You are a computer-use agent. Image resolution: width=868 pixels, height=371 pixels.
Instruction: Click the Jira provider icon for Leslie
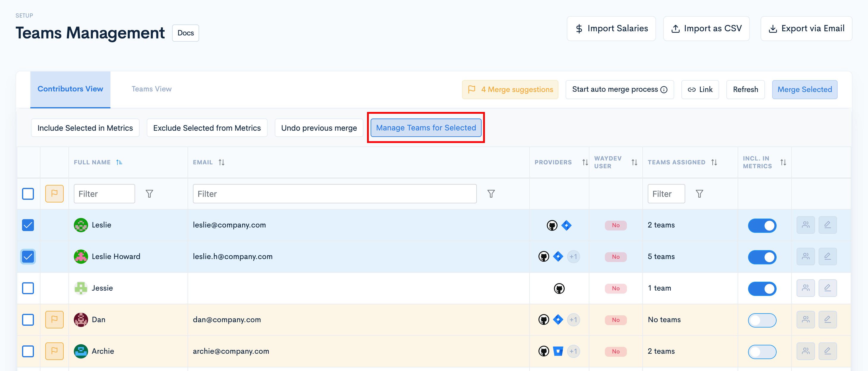(x=566, y=225)
